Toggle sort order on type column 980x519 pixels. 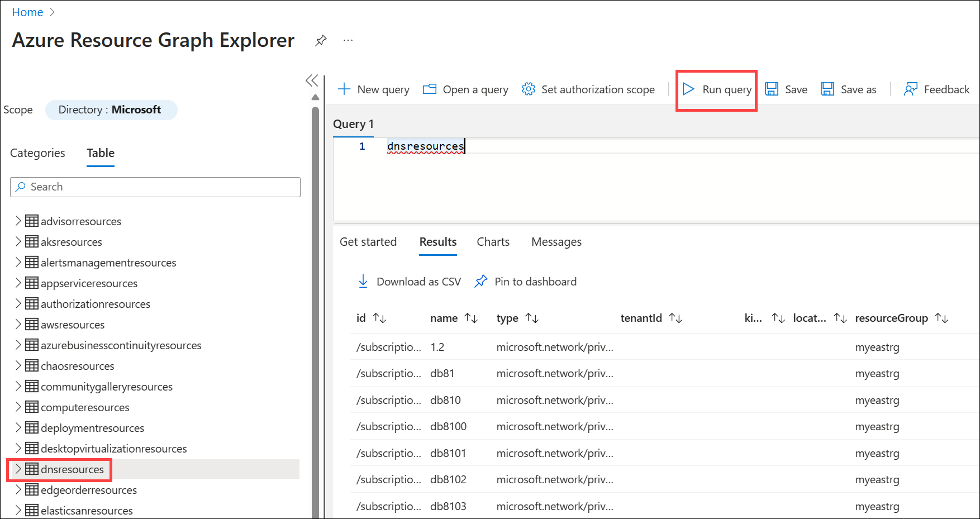pyautogui.click(x=532, y=318)
